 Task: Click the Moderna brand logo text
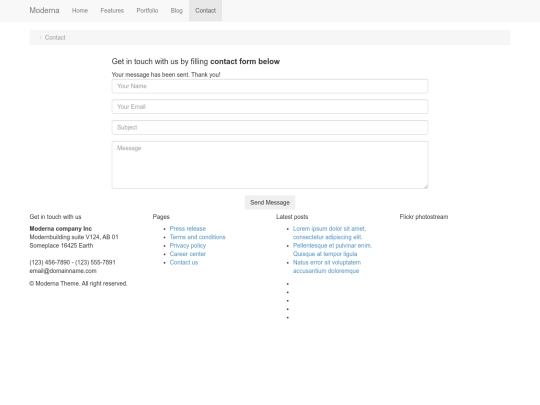pos(44,10)
